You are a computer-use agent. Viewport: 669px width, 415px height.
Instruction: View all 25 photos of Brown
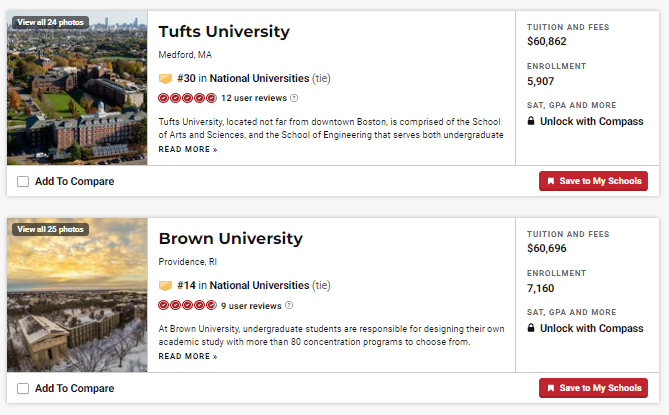click(50, 229)
